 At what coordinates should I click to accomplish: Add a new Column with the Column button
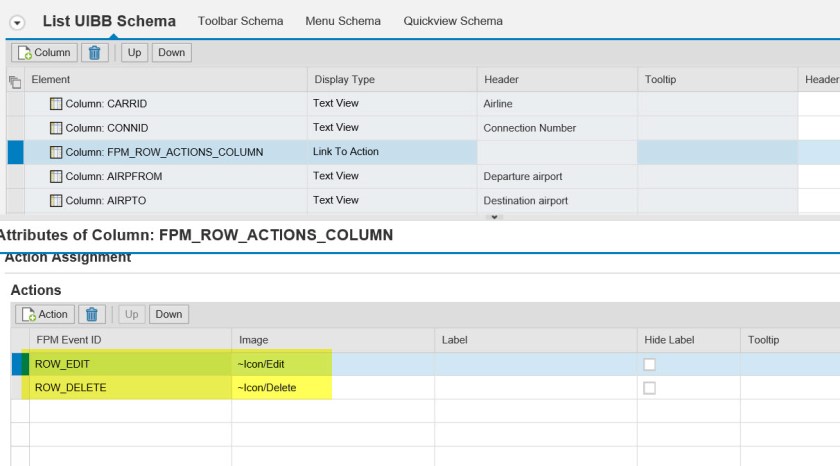[x=44, y=52]
